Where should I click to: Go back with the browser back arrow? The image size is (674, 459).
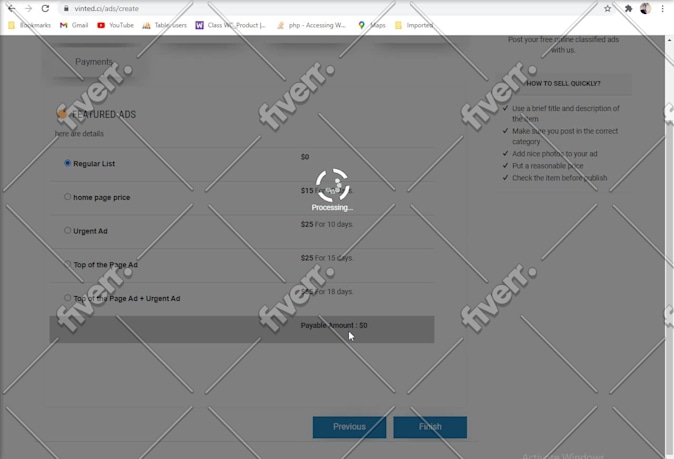coord(12,8)
